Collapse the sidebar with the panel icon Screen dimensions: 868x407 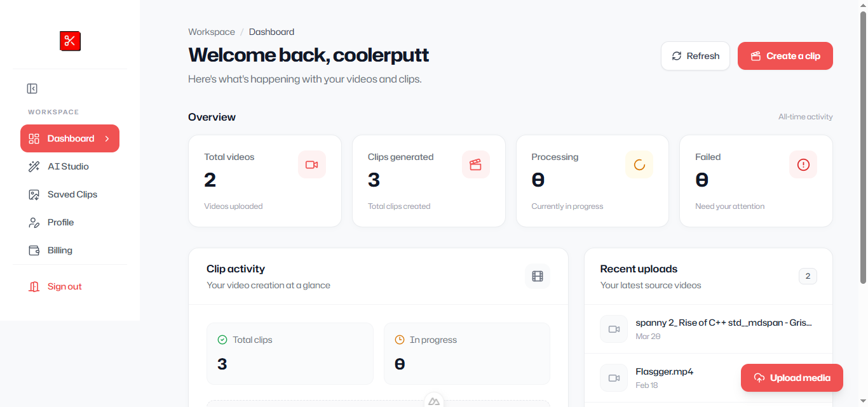(32, 89)
